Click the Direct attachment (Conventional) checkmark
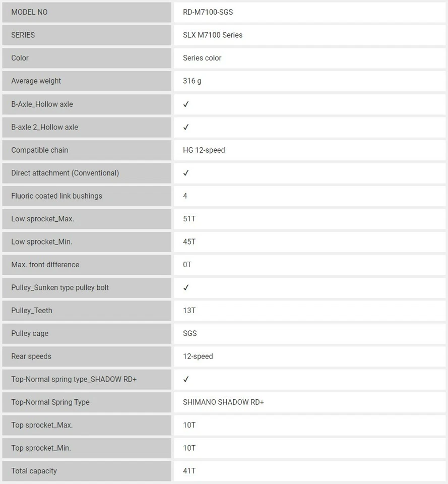This screenshot has width=448, height=484. tap(186, 173)
